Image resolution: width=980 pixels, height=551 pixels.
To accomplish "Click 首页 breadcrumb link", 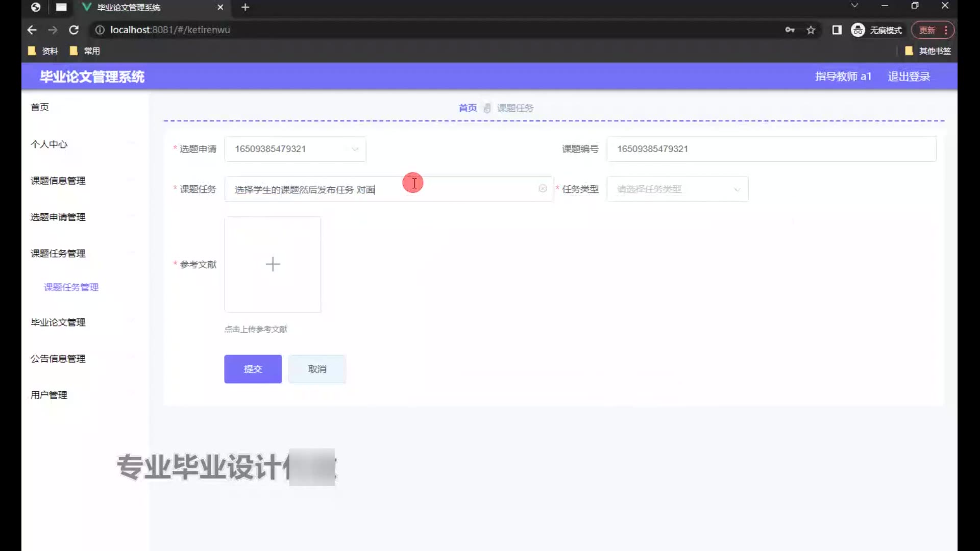I will pyautogui.click(x=468, y=108).
